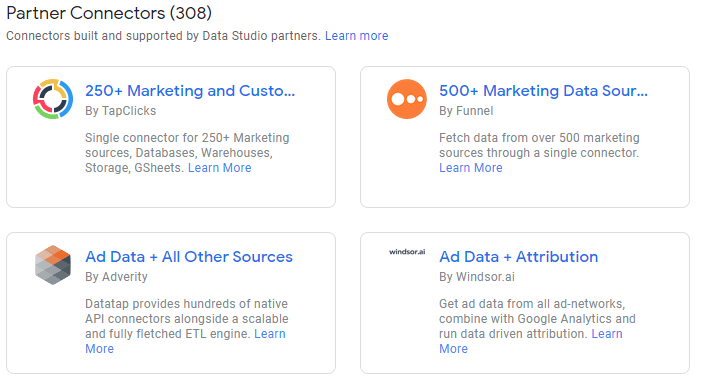Follow the TapClicks Learn More link
Image resolution: width=702 pixels, height=381 pixels.
pyautogui.click(x=219, y=168)
